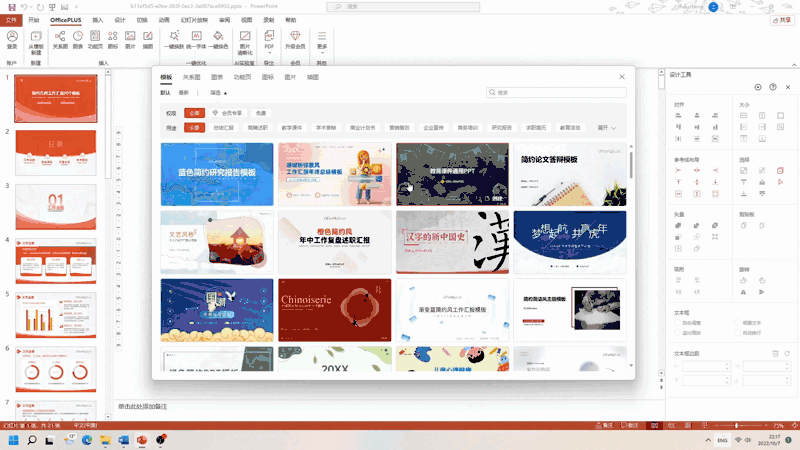Viewport: 800px width, 450px height.
Task: Click the undo history dropdown arrow
Action: 31,7
